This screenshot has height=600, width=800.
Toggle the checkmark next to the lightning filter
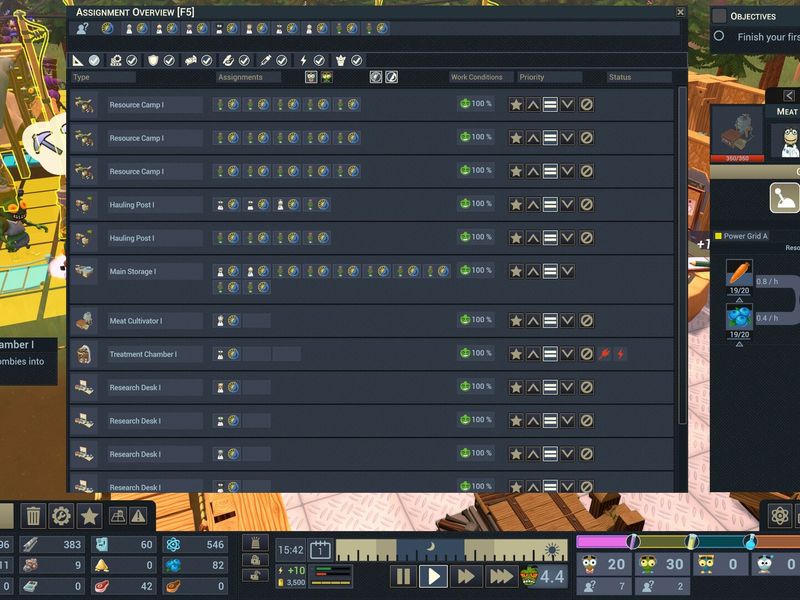coord(319,61)
